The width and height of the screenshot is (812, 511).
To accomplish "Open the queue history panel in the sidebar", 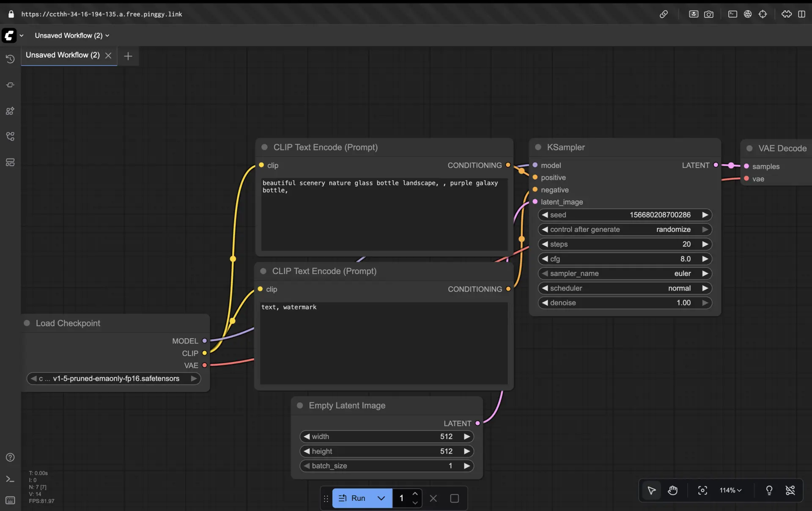I will (10, 59).
